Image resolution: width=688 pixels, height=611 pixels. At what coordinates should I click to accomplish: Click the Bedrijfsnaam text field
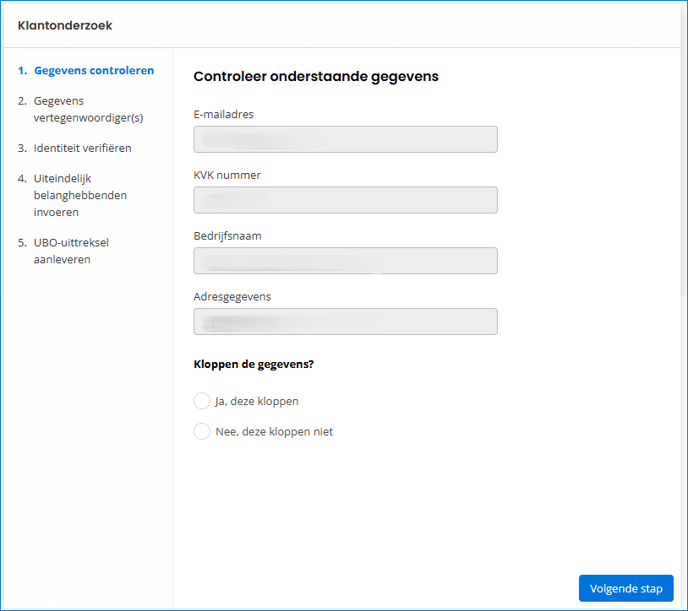coord(345,261)
